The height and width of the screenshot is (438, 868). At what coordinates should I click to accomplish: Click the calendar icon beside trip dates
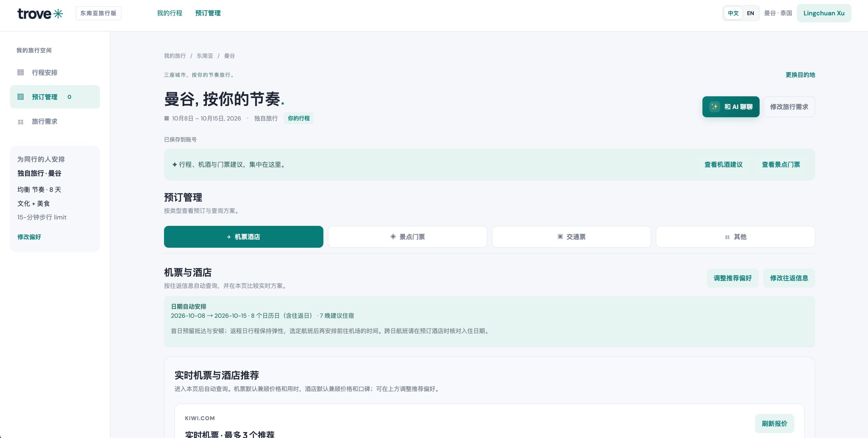pos(167,118)
